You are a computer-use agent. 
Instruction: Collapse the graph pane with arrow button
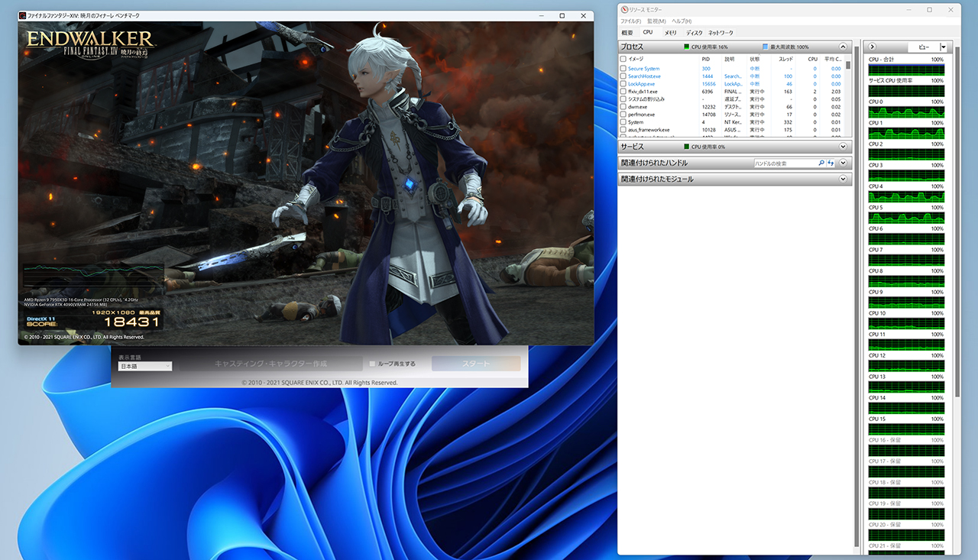pos(873,47)
